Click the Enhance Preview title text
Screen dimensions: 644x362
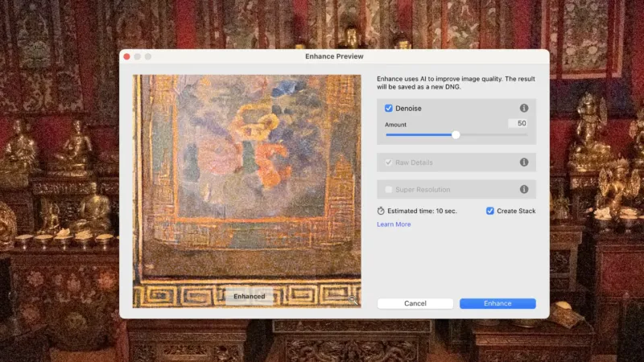(334, 56)
